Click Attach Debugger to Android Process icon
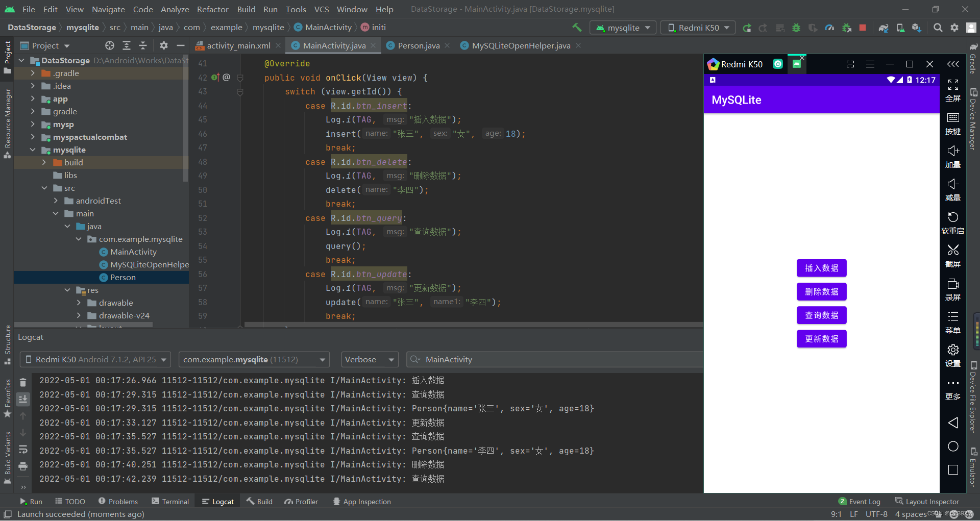The image size is (980, 521). tap(847, 28)
